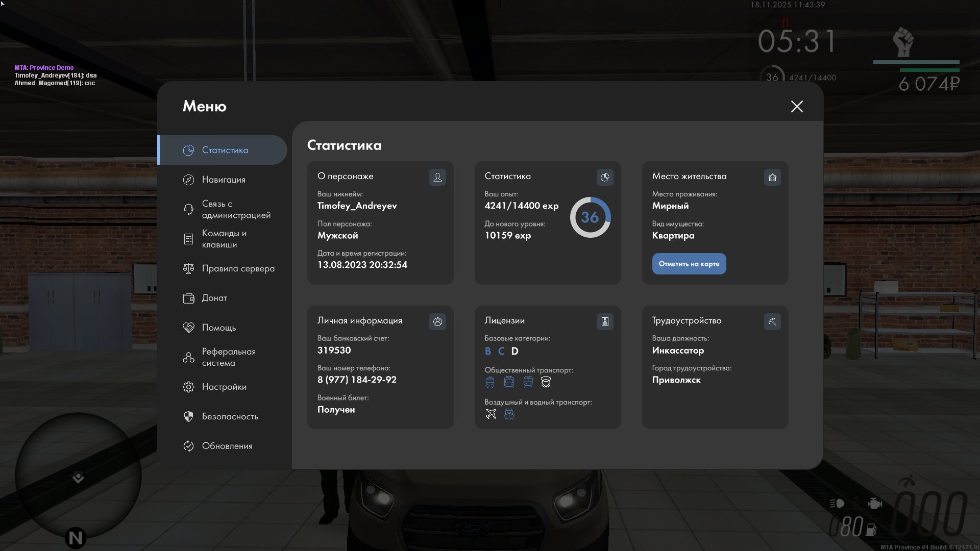
Task: Open Правила сервера section
Action: click(238, 268)
